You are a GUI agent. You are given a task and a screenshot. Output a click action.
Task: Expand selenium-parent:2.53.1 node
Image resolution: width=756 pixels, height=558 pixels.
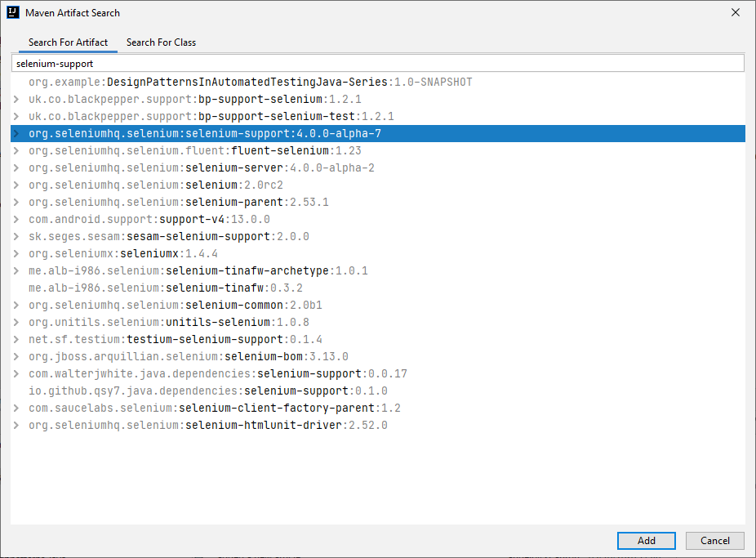pyautogui.click(x=16, y=202)
